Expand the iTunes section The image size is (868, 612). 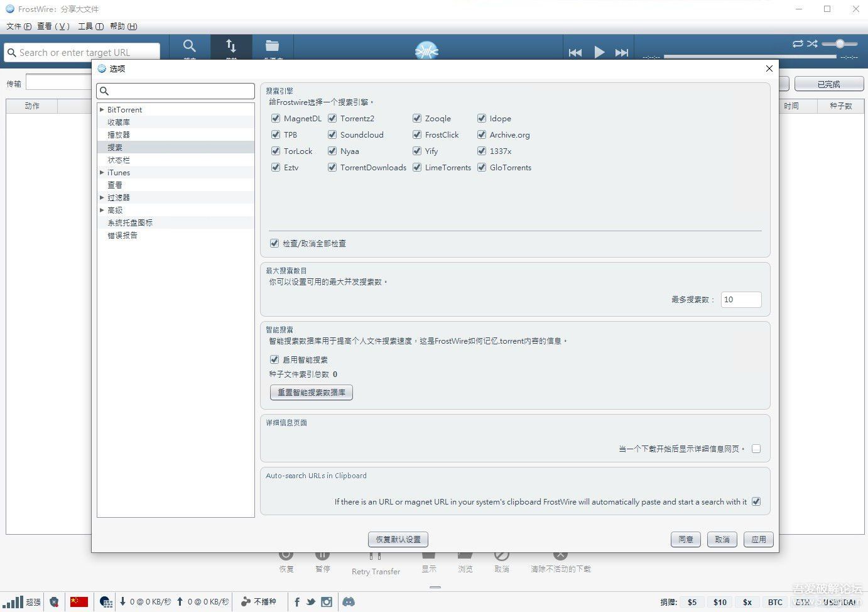(x=102, y=172)
